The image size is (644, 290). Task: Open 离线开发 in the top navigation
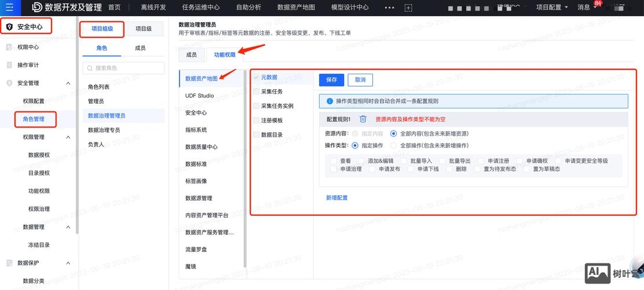[x=153, y=8]
